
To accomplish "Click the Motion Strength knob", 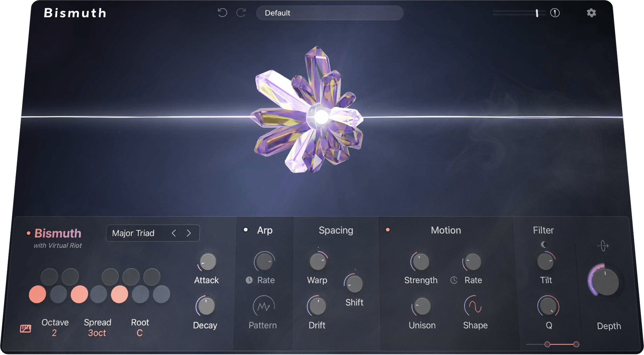I will 420,262.
